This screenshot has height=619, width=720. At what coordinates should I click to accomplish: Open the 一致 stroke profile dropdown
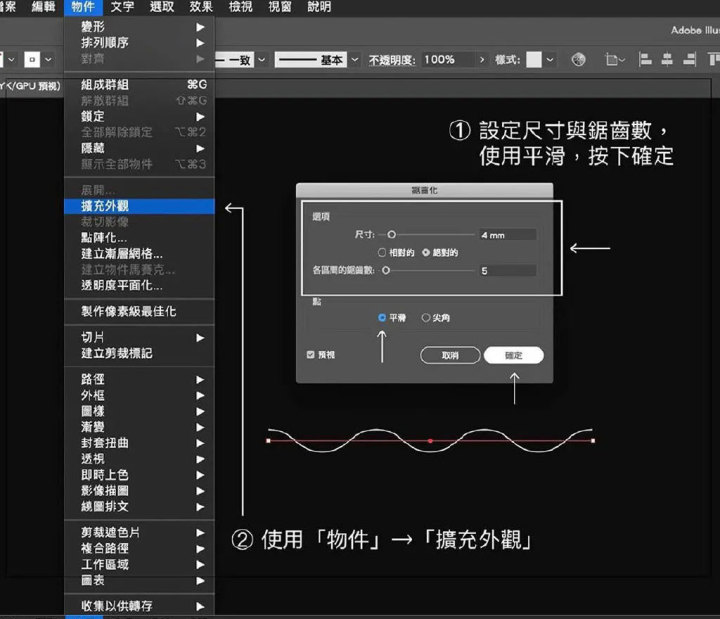[261, 60]
